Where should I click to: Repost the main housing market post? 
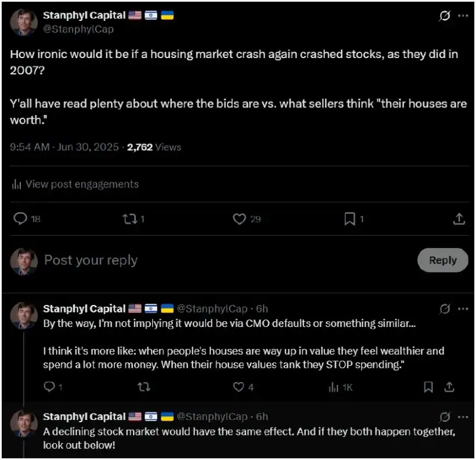129,219
